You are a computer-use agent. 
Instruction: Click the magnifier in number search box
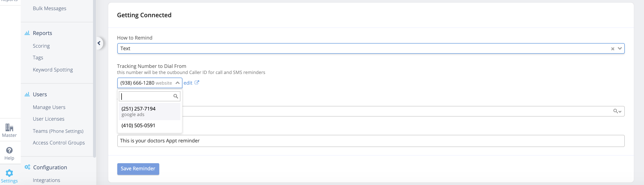click(x=176, y=96)
